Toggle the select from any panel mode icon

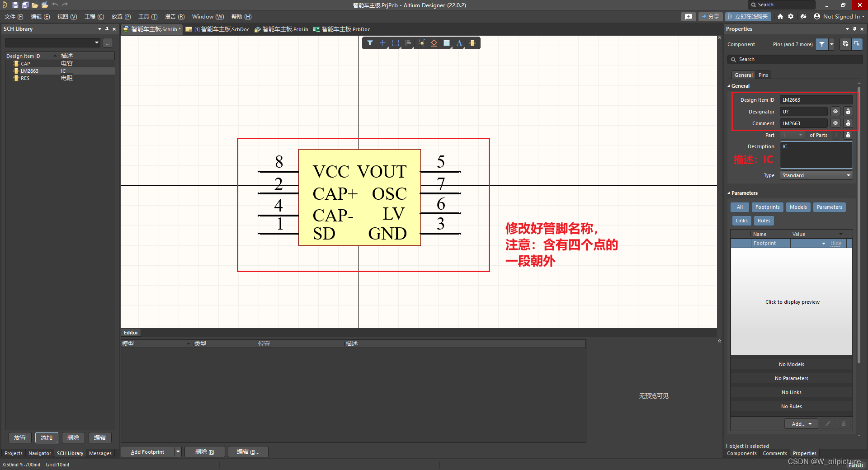coord(845,44)
